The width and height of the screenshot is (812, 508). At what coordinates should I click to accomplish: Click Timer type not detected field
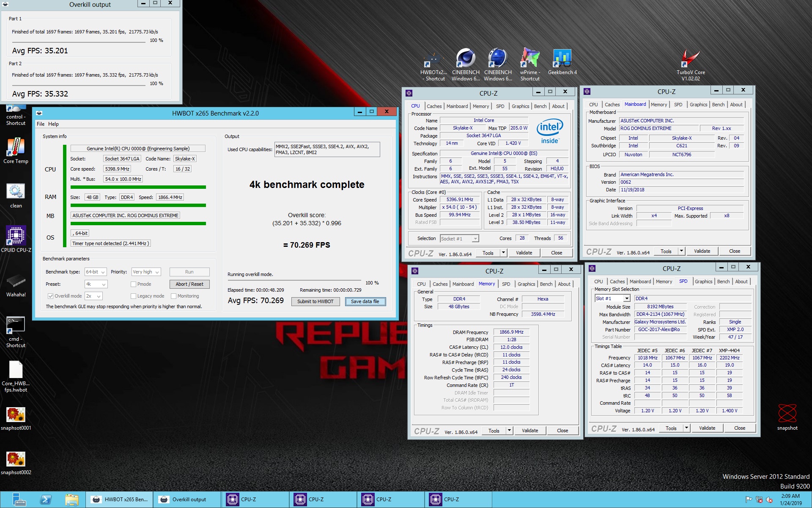point(110,243)
